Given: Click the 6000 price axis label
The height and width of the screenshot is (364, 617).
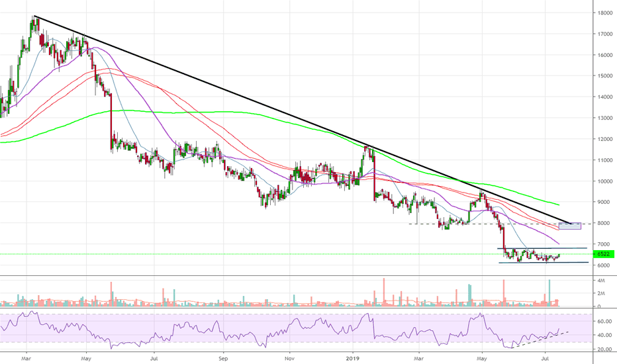Looking at the screenshot, I should (x=605, y=265).
